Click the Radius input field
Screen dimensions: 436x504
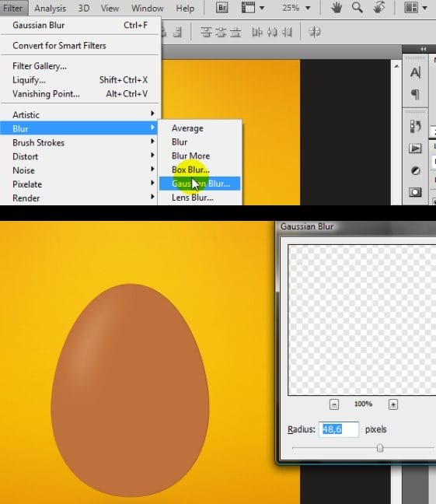click(339, 429)
